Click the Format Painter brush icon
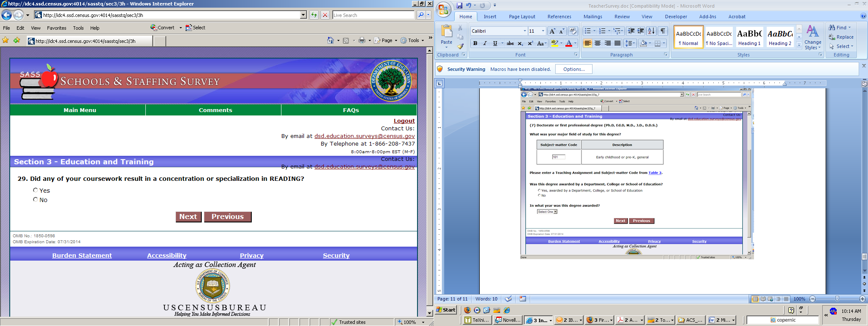Viewport: 868px width, 326px height. (x=461, y=47)
